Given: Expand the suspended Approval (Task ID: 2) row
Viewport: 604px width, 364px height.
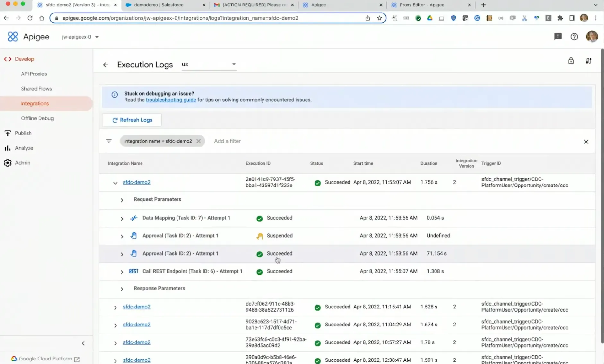Looking at the screenshot, I should (122, 236).
